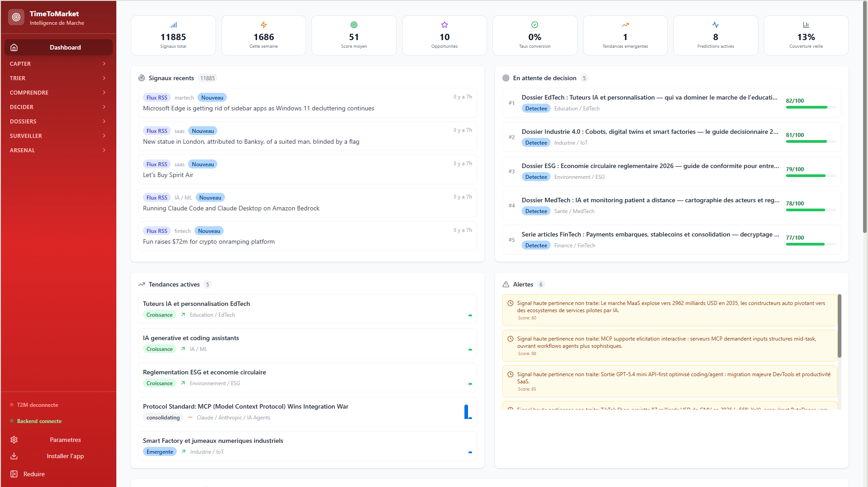Open Dossier MedTech decision item
The width and height of the screenshot is (868, 487).
point(672,205)
